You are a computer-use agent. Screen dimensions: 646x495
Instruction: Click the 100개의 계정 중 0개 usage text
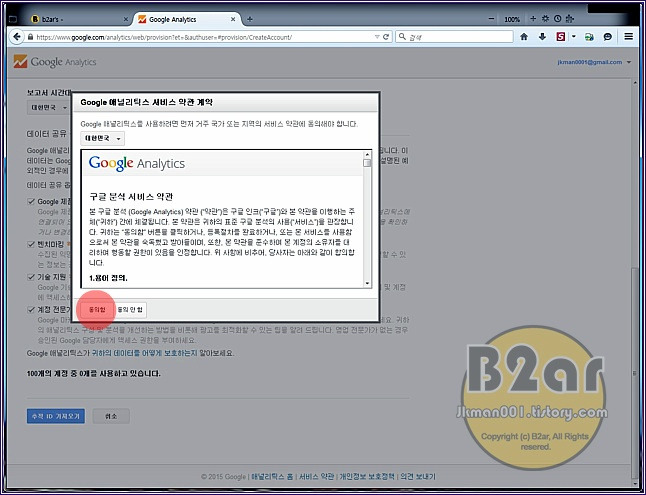tap(94, 373)
